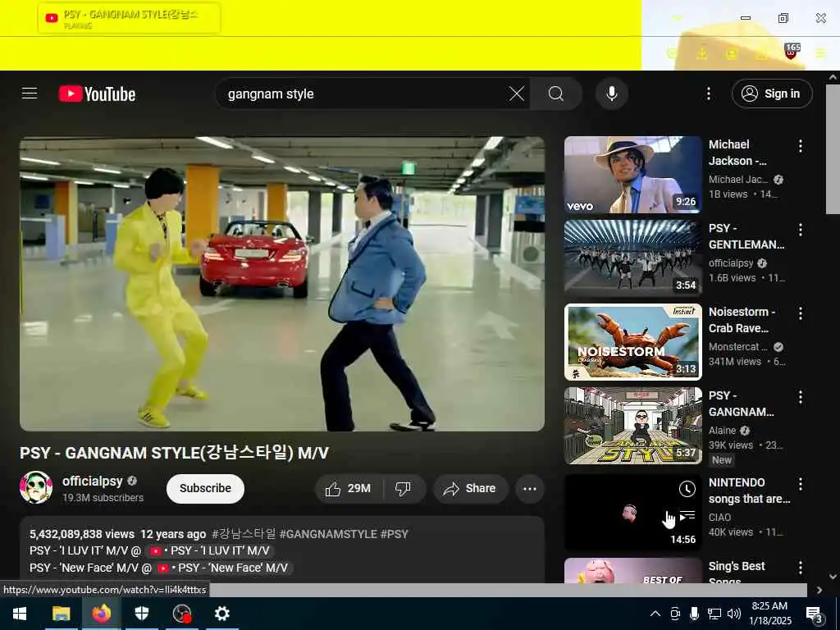Click the horizontal scrollbar track
The image size is (840, 630).
(508, 590)
